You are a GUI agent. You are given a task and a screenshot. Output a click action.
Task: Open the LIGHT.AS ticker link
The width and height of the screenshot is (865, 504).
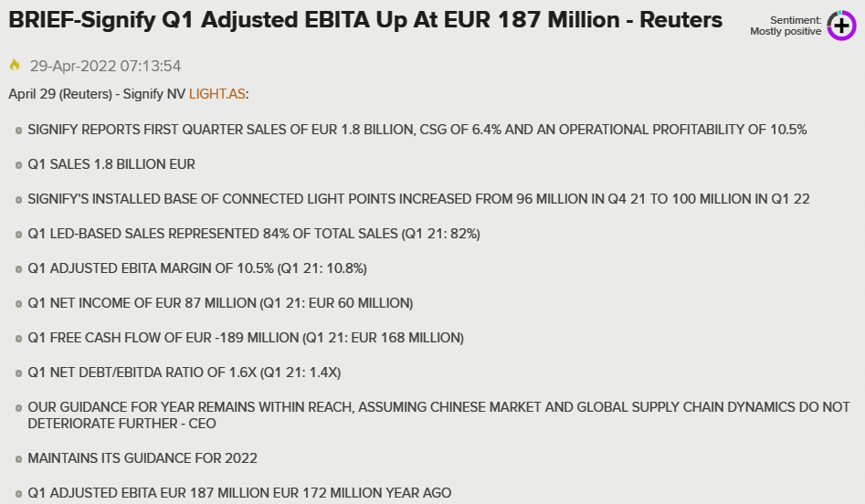[216, 94]
